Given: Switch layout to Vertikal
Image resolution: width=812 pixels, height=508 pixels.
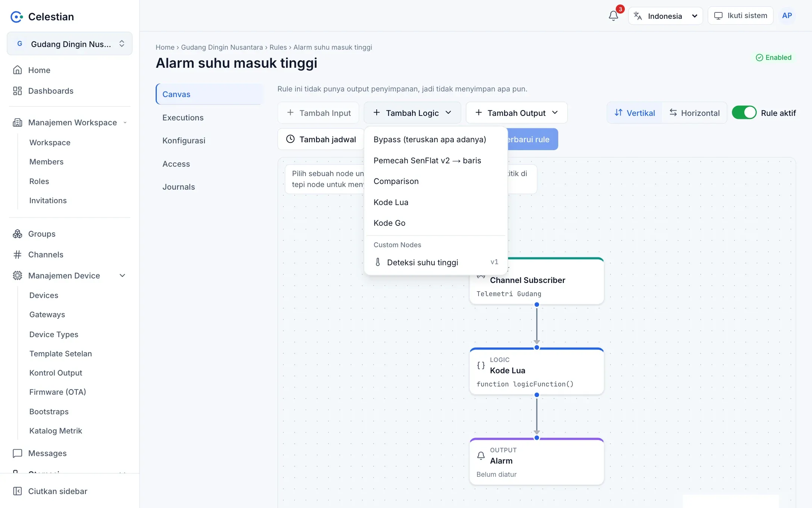Looking at the screenshot, I should (635, 113).
